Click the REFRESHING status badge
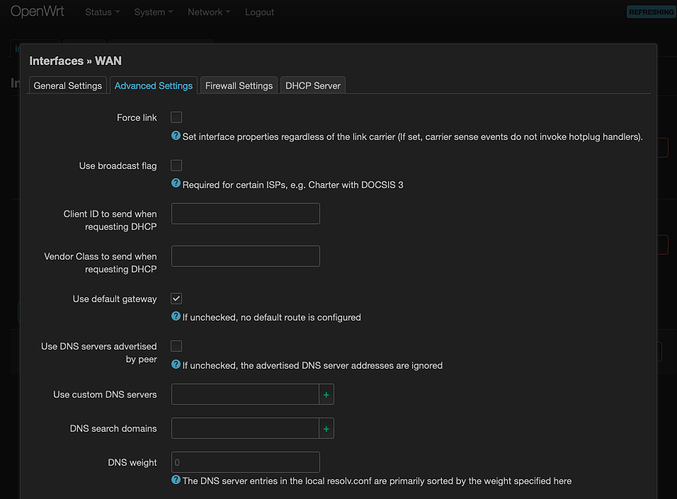This screenshot has height=499, width=677. click(x=651, y=12)
